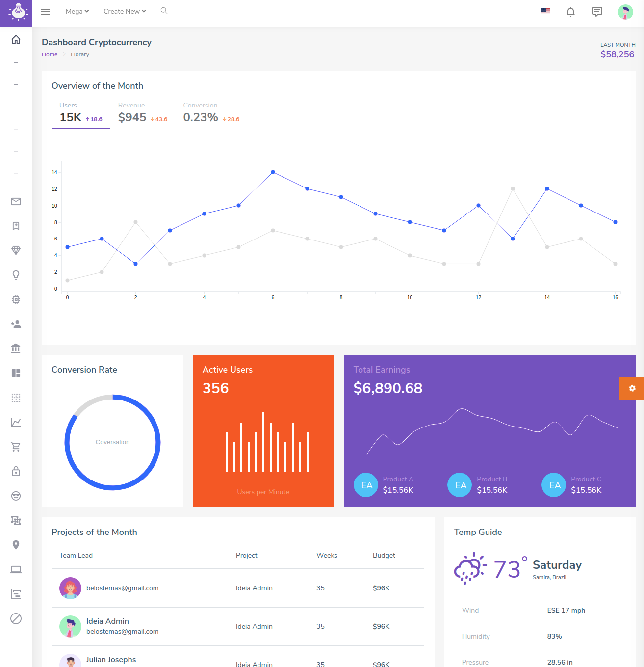
Task: Open the notification bell icon
Action: tap(570, 12)
